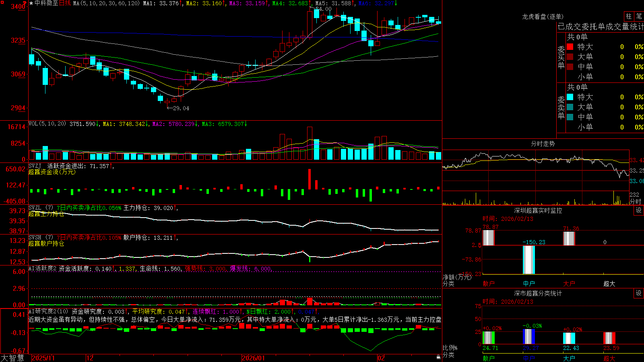Click the 超大 23.59 bar in 分类统计
Image resolution: width=644 pixels, height=362 pixels.
609,338
